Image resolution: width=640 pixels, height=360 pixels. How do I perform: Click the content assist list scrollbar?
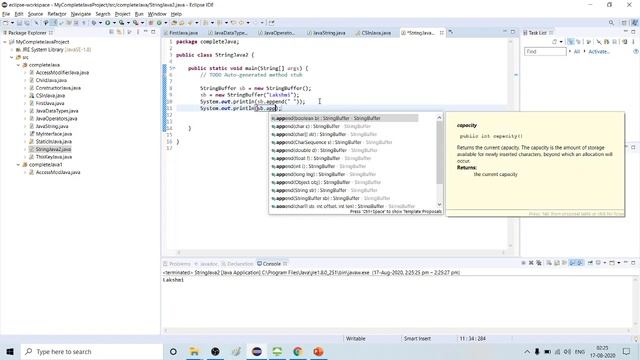click(x=439, y=152)
